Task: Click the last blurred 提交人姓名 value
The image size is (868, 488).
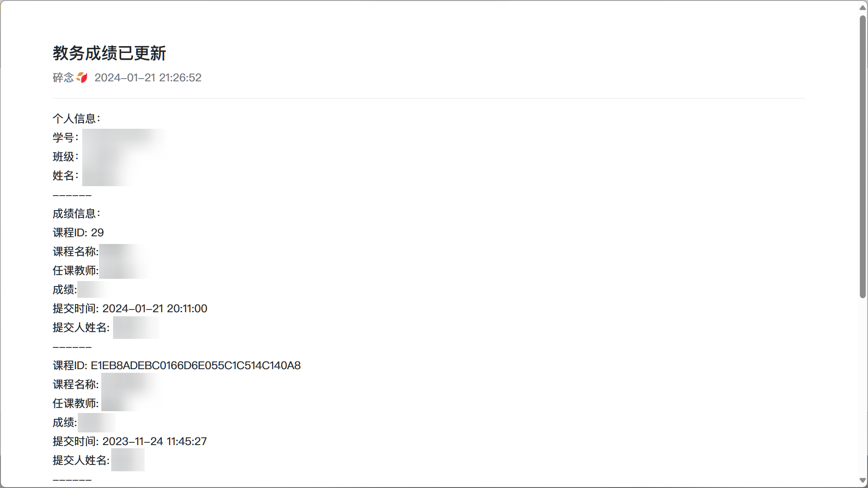Action: (x=128, y=460)
